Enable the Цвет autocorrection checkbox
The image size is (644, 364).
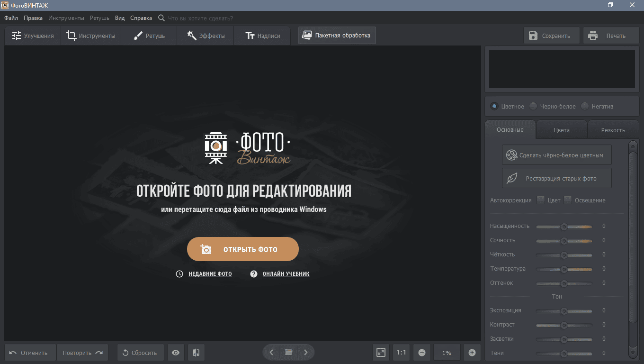pyautogui.click(x=541, y=200)
